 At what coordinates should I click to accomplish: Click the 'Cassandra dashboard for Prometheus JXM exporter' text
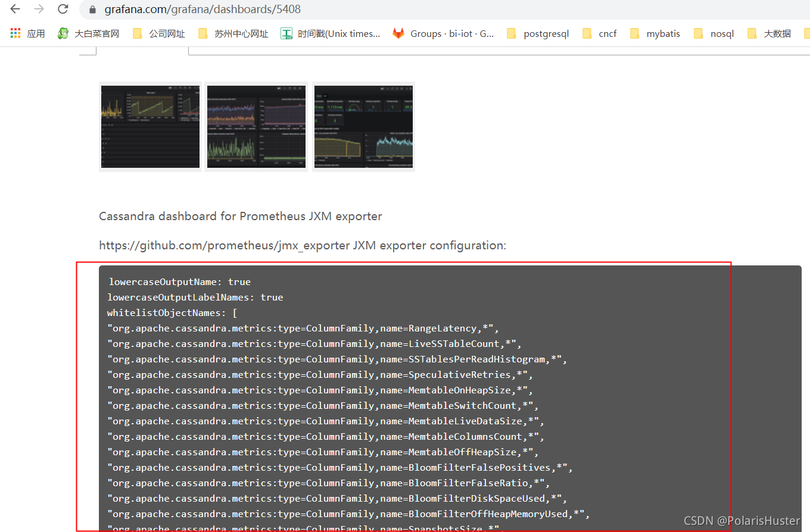click(241, 216)
